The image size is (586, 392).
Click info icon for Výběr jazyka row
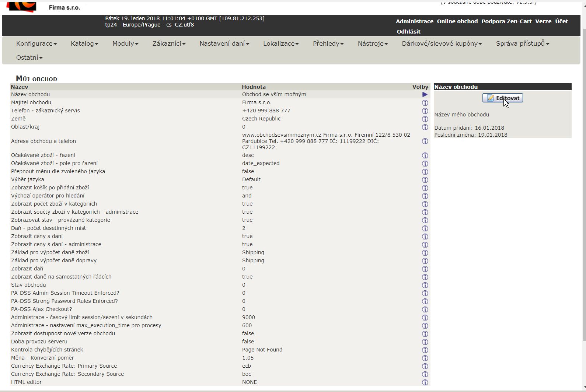click(425, 180)
